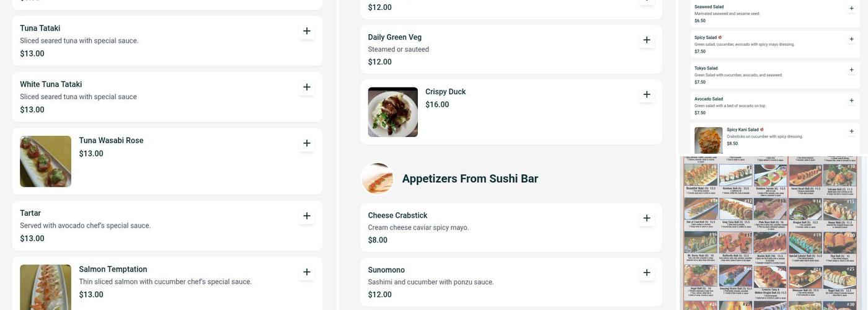This screenshot has width=868, height=310.
Task: Click the plus icon for Avocado Salad
Action: [x=851, y=100]
